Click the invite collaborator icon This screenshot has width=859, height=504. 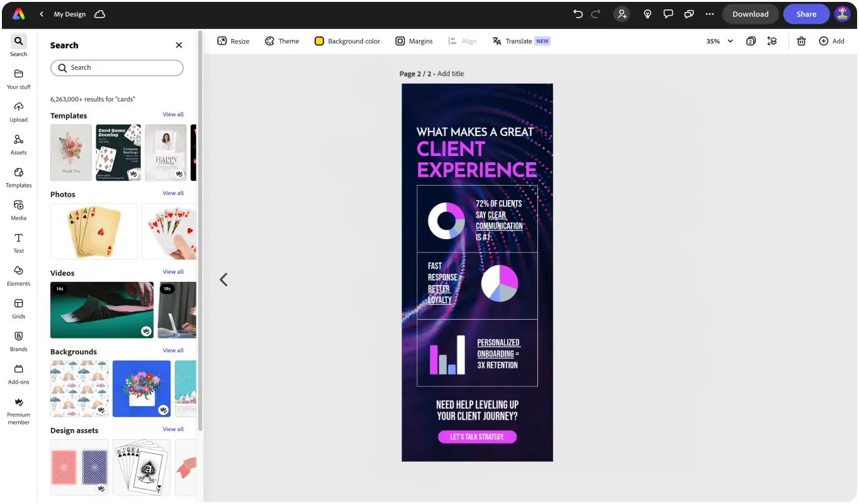tap(622, 14)
